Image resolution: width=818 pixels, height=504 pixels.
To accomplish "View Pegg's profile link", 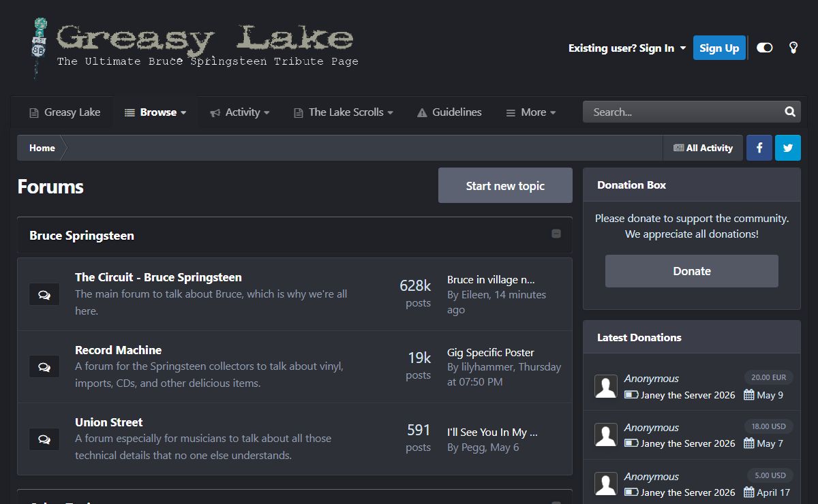I will (x=474, y=447).
